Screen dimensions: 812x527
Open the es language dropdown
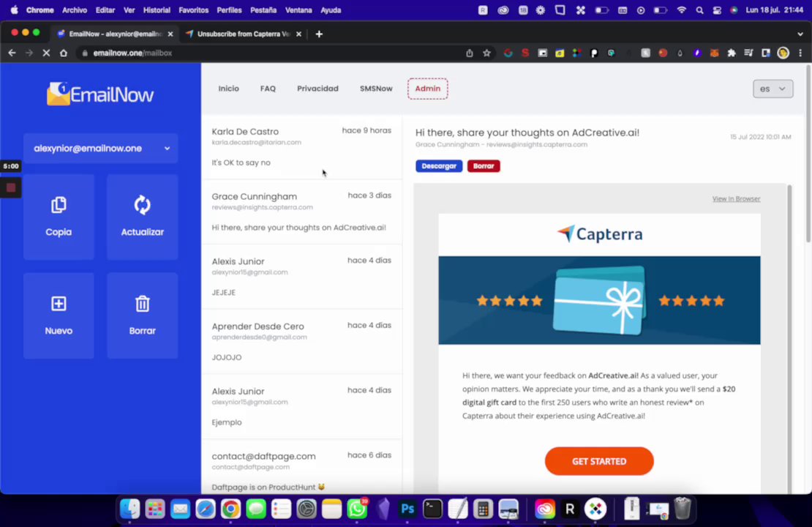point(772,89)
